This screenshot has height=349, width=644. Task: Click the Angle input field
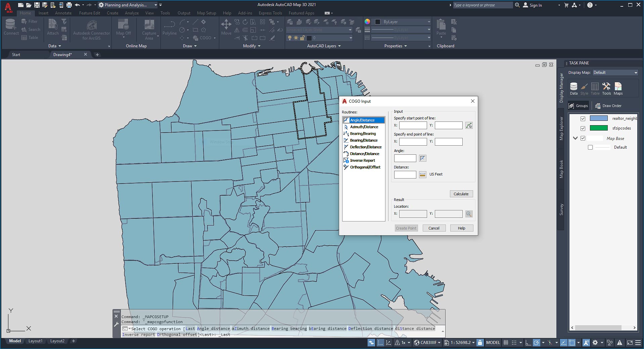405,158
